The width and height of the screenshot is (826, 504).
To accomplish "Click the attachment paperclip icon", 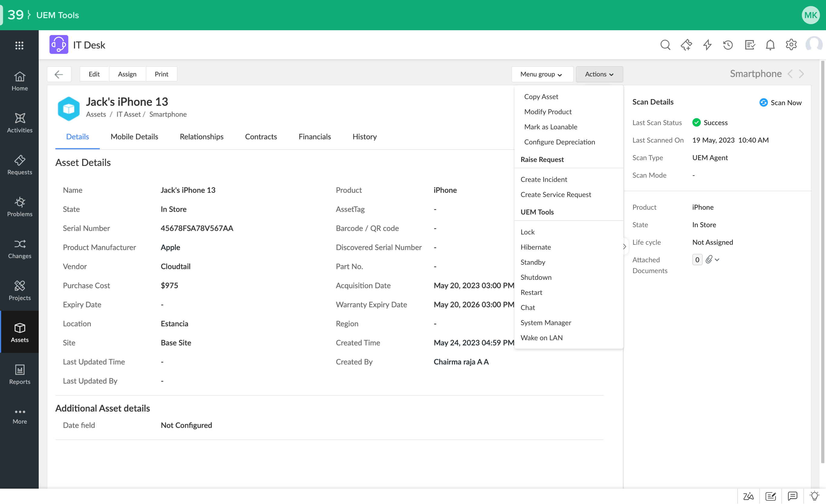I will (x=709, y=260).
